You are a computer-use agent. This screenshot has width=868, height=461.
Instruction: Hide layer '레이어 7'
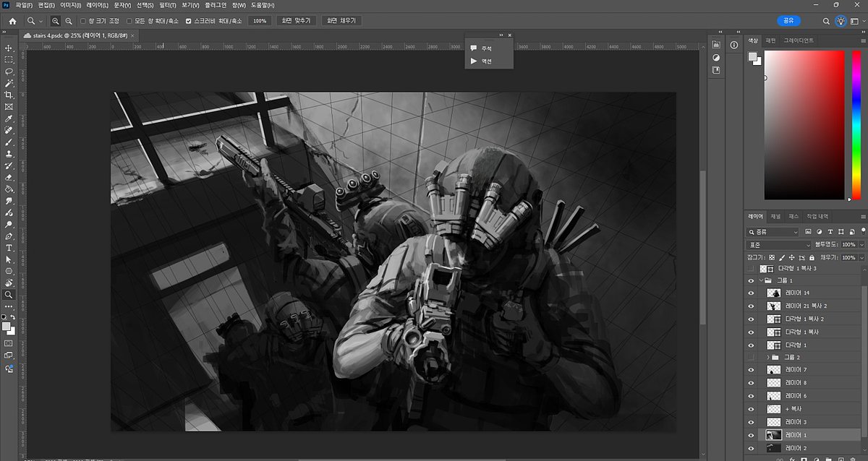(x=751, y=370)
